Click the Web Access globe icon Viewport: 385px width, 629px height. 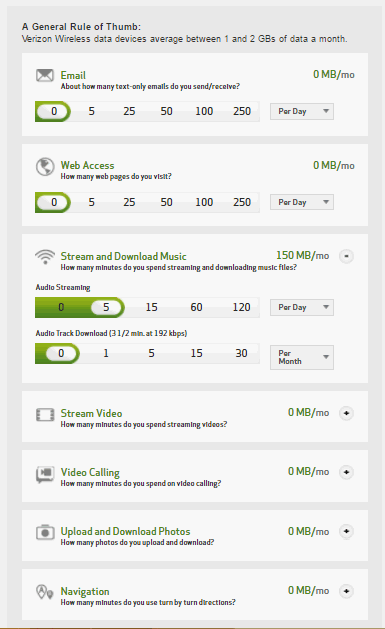[45, 166]
